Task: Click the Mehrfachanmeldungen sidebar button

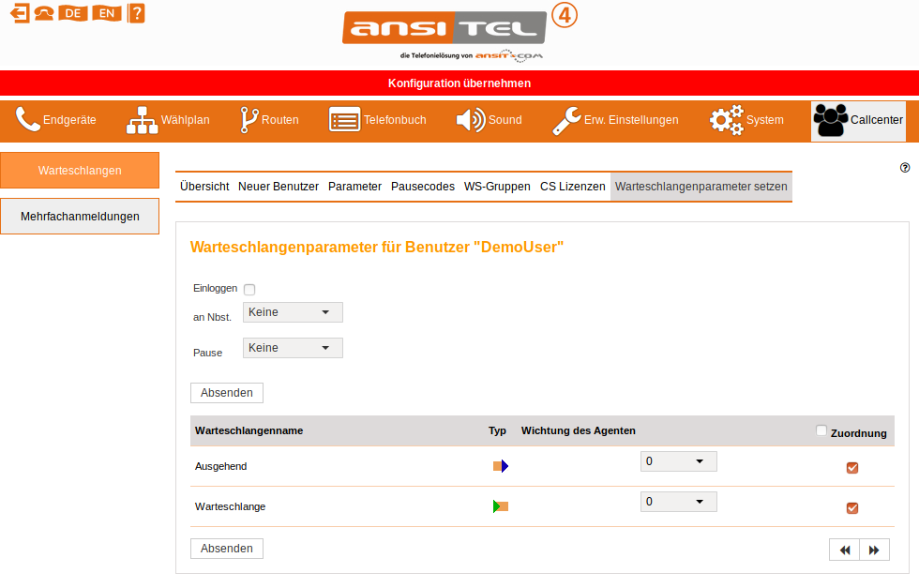Action: (80, 217)
